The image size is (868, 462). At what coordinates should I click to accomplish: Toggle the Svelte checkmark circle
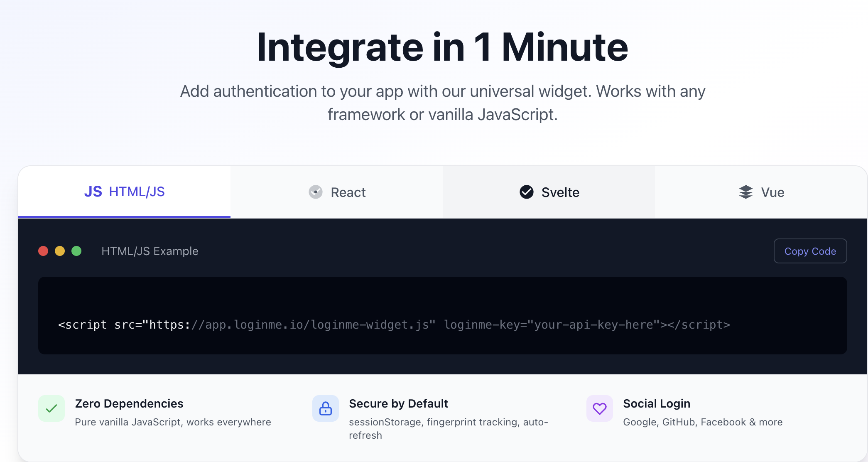(x=526, y=192)
